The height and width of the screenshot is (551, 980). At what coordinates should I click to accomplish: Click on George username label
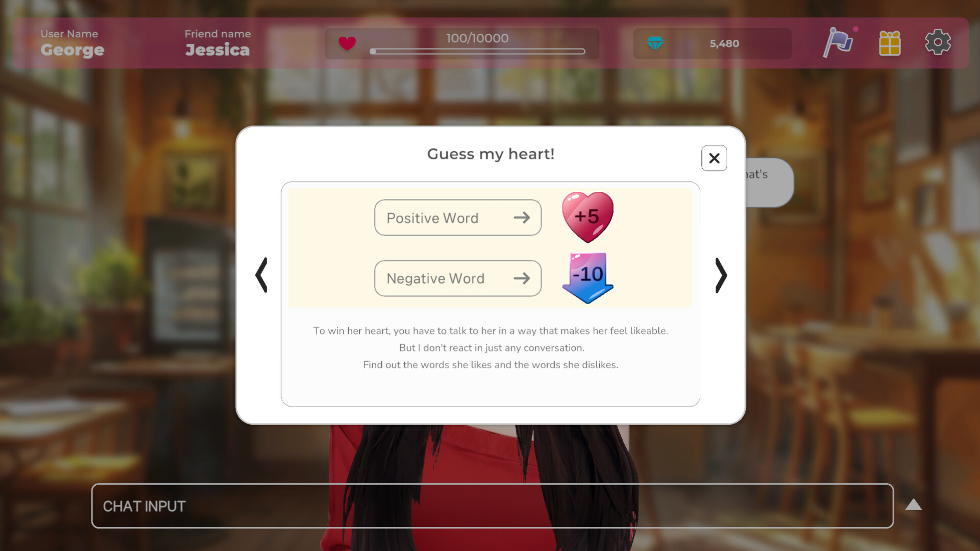click(72, 50)
